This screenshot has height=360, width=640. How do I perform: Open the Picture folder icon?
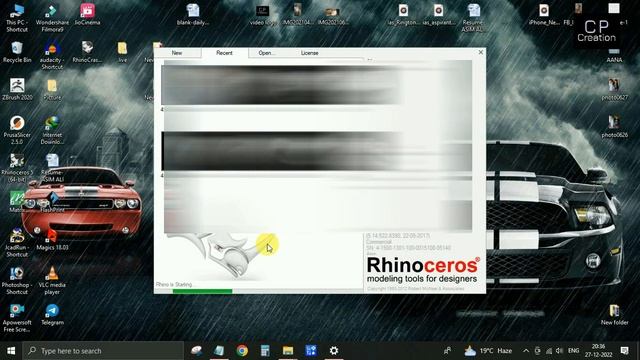(52, 90)
